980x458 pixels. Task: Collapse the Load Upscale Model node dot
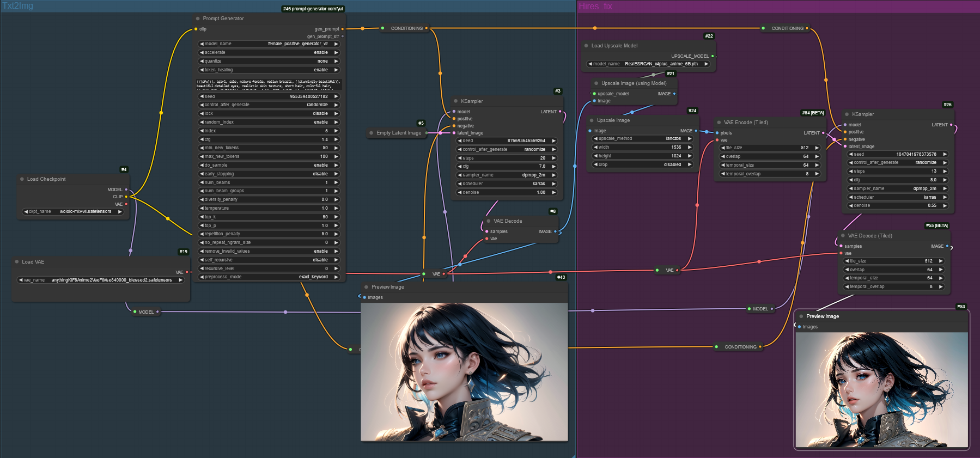[586, 46]
